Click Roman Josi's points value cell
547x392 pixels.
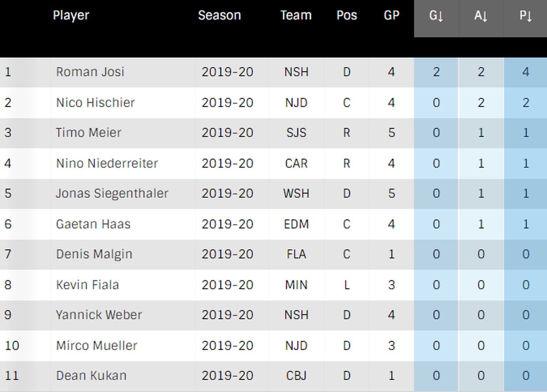tap(525, 72)
